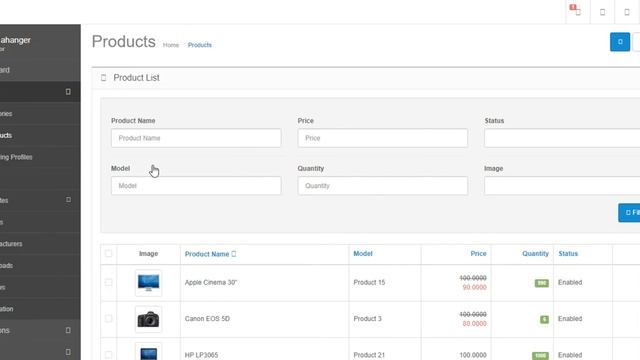Toggle the select-all checkbox in table header
The width and height of the screenshot is (640, 360).
(108, 253)
